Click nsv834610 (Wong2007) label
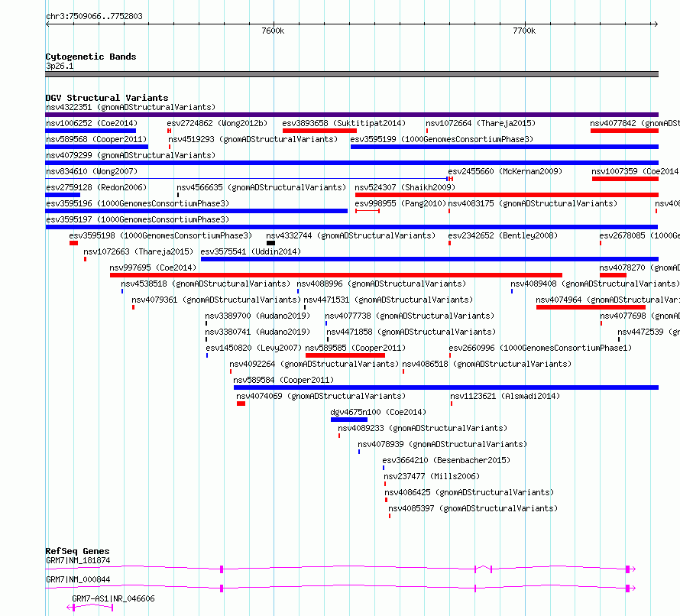The height and width of the screenshot is (616, 680). coord(92,171)
